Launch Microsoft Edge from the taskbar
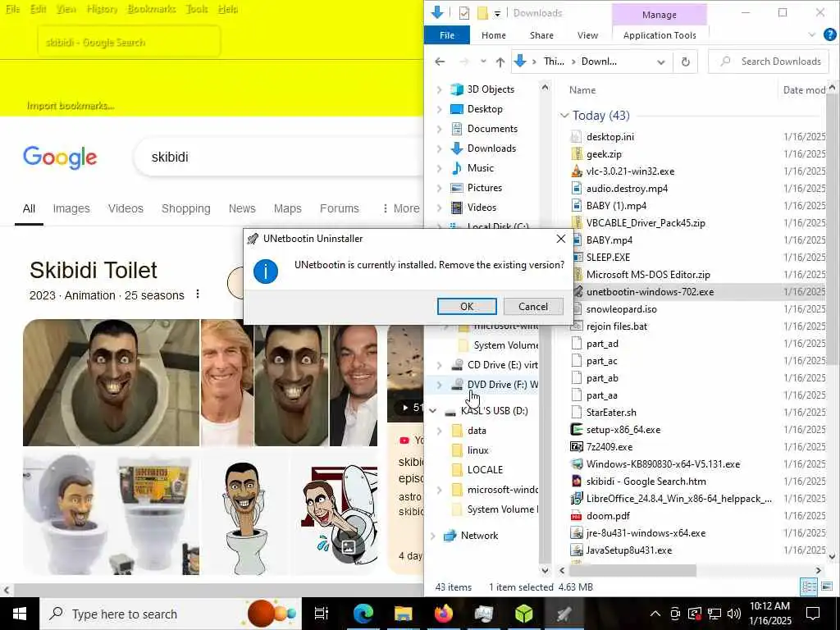Viewport: 840px width, 630px height. [x=363, y=614]
